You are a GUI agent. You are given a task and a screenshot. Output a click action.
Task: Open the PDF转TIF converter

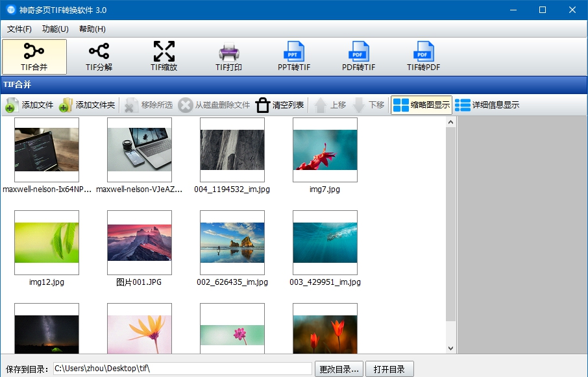[358, 56]
